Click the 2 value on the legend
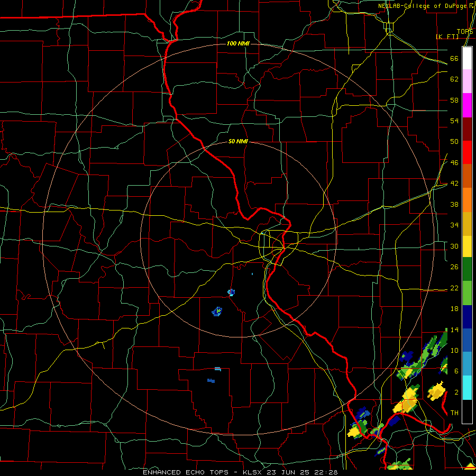This screenshot has height=476, width=476. pos(456,392)
